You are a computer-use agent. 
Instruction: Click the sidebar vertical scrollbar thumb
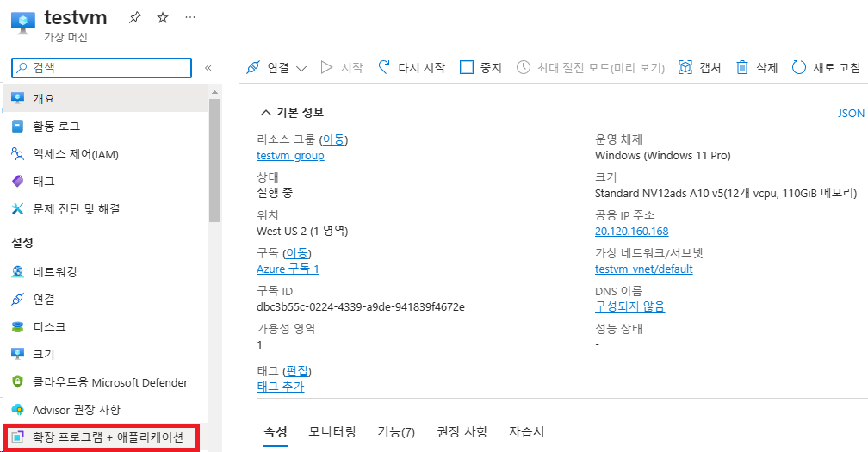(x=214, y=160)
